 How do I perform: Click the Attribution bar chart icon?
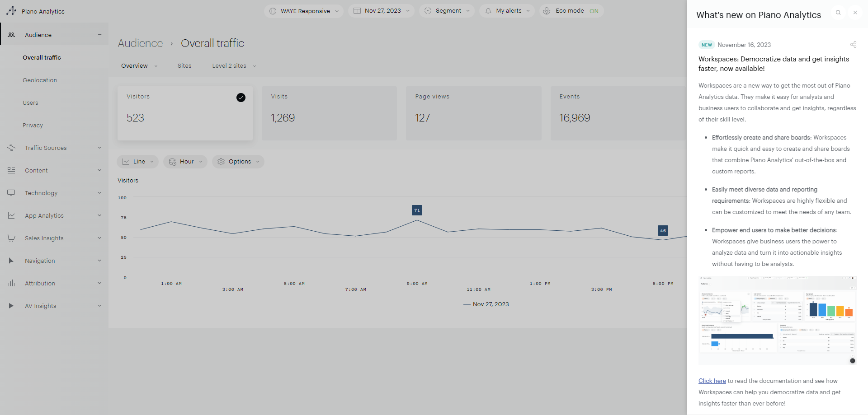(x=11, y=283)
